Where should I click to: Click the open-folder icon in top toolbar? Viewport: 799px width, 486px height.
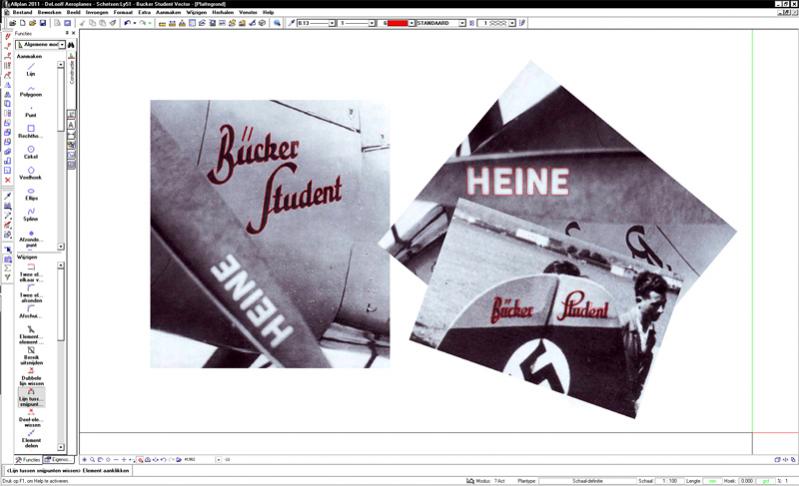pos(33,23)
